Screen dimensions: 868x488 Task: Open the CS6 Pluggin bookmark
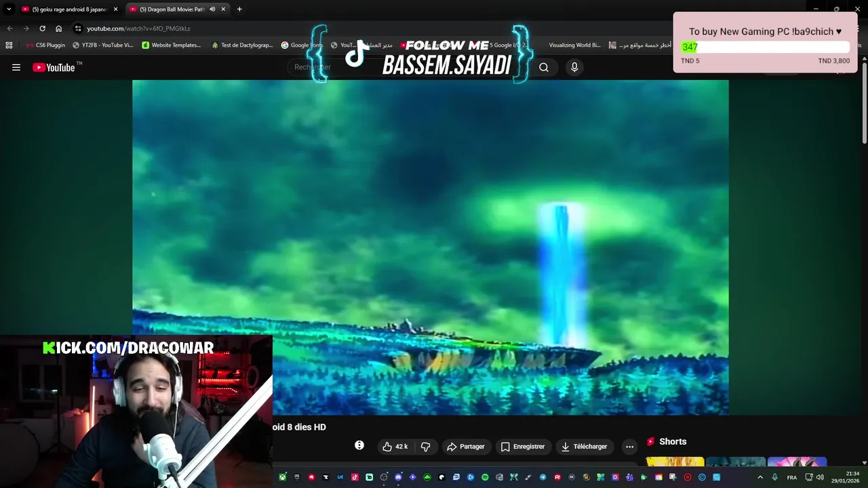(45, 45)
